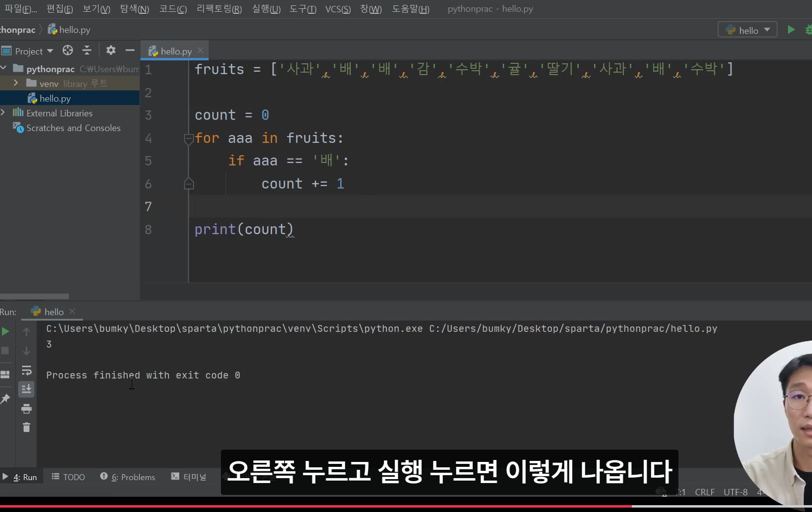Click the print console output icon

pos(27,408)
